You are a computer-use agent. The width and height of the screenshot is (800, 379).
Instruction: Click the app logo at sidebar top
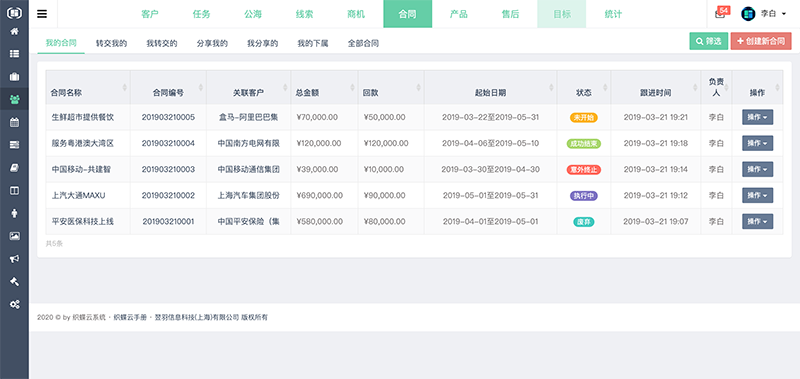point(14,12)
